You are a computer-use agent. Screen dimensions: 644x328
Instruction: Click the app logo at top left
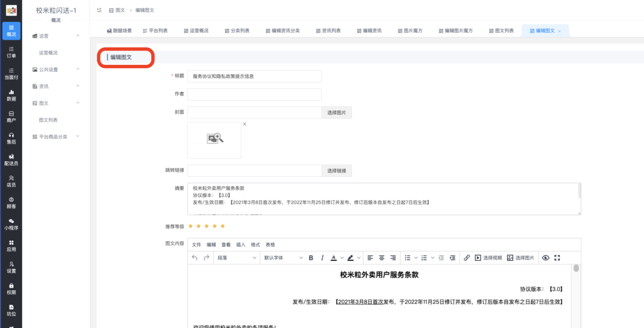click(11, 10)
